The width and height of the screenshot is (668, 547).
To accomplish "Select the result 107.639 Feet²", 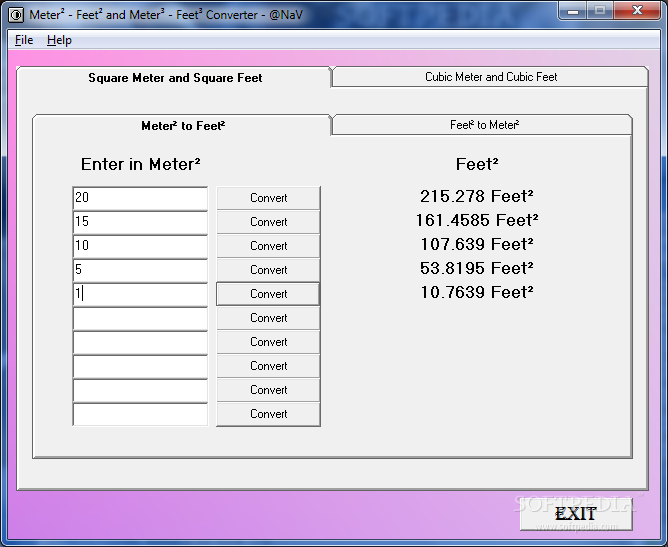I will click(x=477, y=244).
